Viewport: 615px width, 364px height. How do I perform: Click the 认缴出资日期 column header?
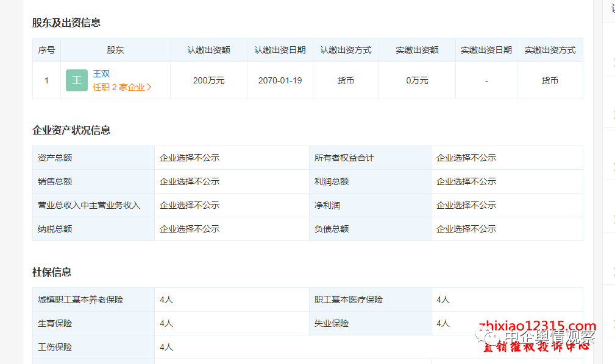coord(280,50)
